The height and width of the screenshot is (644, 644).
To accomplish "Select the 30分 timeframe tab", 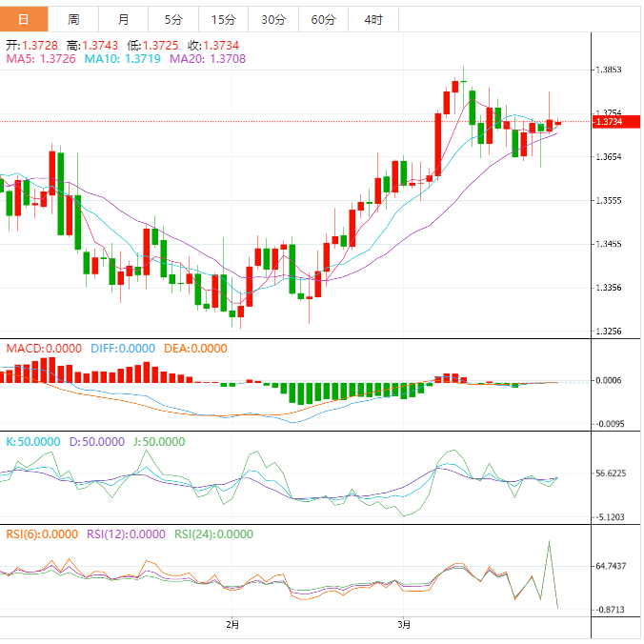I will tap(273, 19).
